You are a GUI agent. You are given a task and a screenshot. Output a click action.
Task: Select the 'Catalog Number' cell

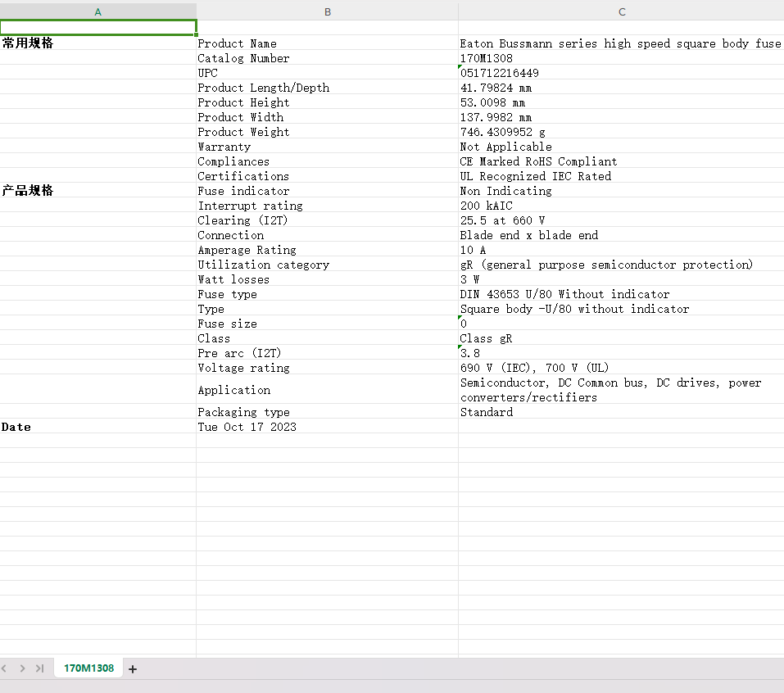(328, 58)
